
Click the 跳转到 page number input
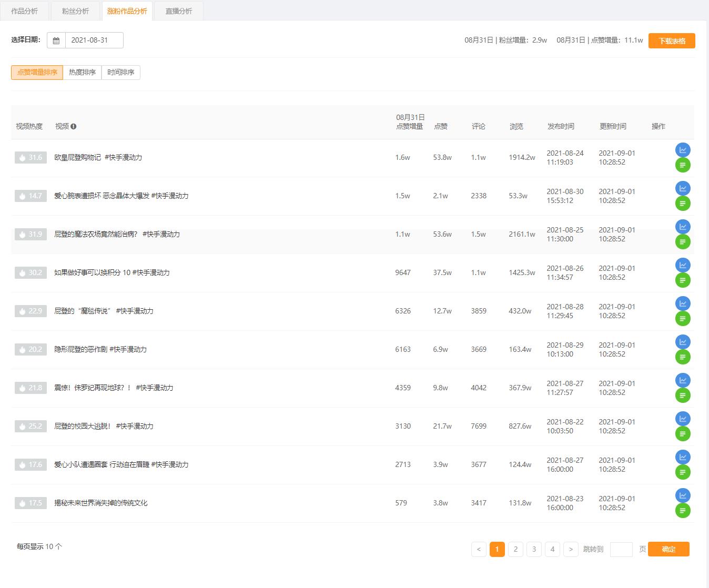tap(621, 550)
